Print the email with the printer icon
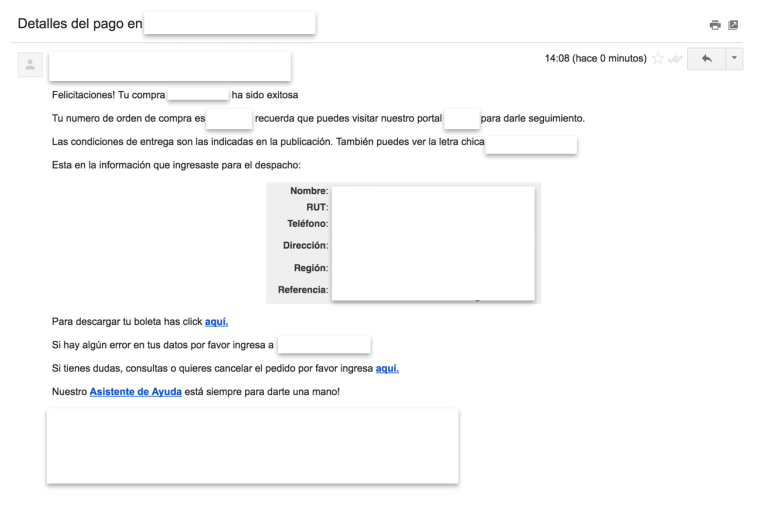This screenshot has width=768, height=507. pyautogui.click(x=715, y=25)
